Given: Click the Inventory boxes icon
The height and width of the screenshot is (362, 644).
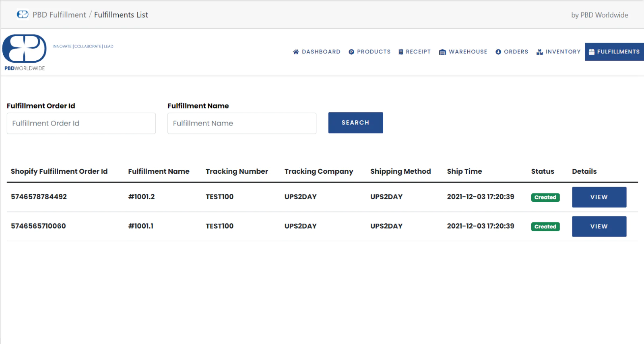Looking at the screenshot, I should 540,52.
